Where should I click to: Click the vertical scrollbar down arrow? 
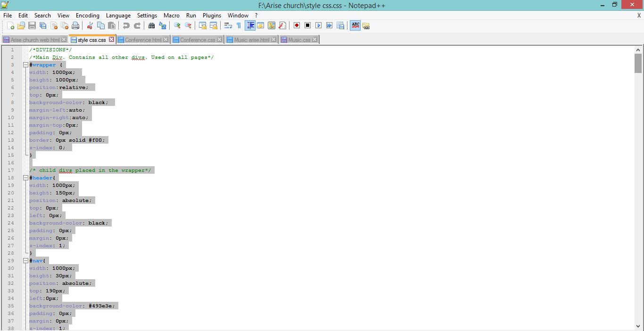[x=638, y=326]
